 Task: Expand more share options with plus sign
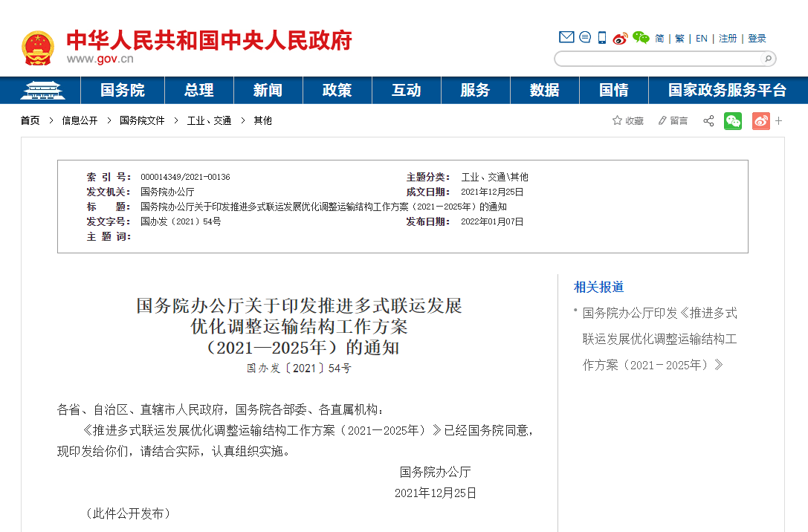click(778, 120)
